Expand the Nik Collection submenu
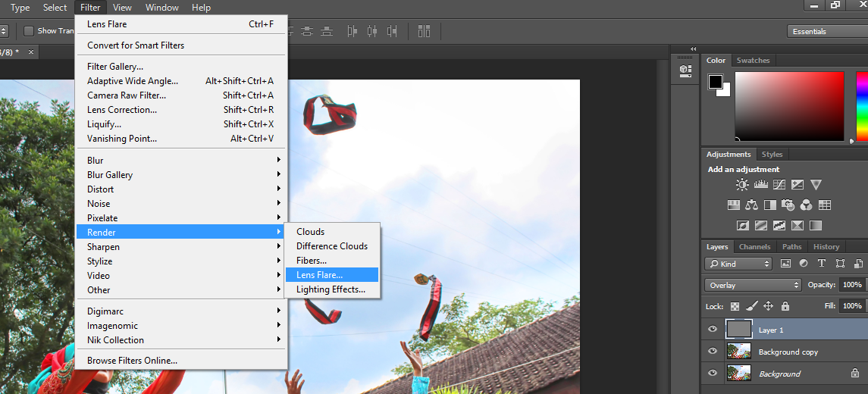The height and width of the screenshot is (394, 868). tap(182, 339)
